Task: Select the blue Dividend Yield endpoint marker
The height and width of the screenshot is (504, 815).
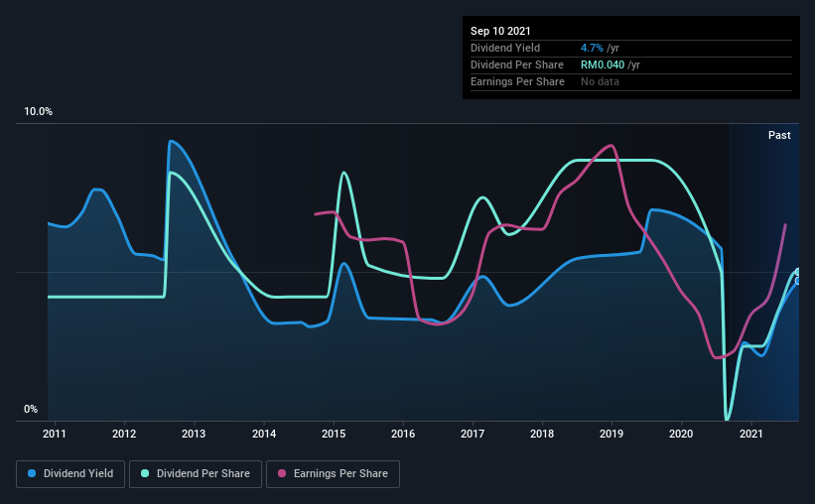Action: coord(798,281)
